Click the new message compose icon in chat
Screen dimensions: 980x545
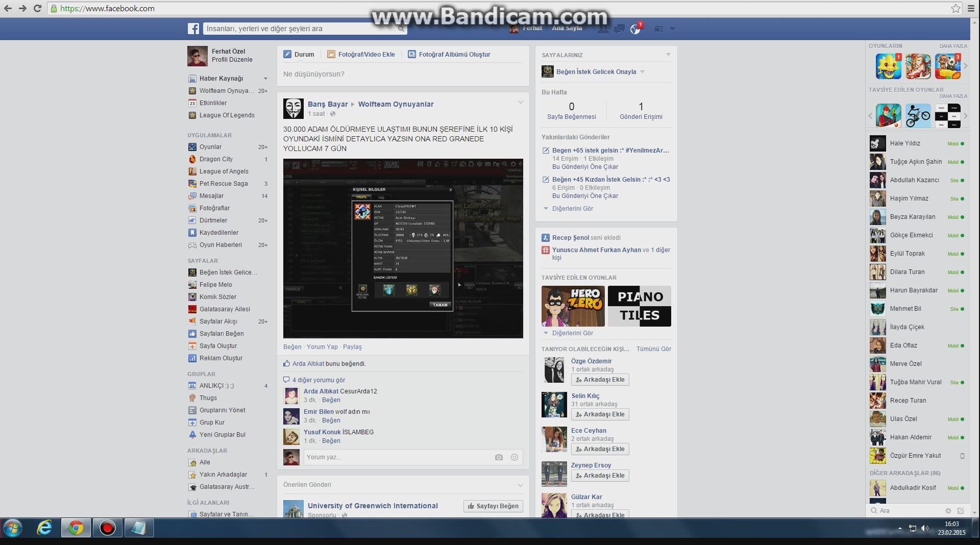[x=961, y=511]
